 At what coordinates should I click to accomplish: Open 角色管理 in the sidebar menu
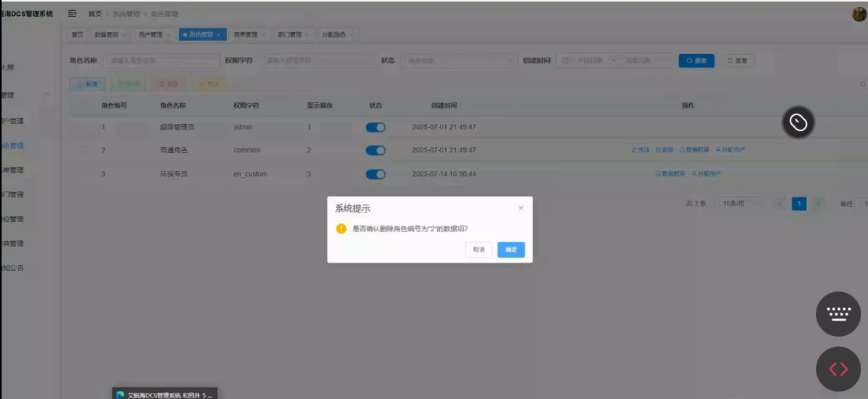click(13, 145)
